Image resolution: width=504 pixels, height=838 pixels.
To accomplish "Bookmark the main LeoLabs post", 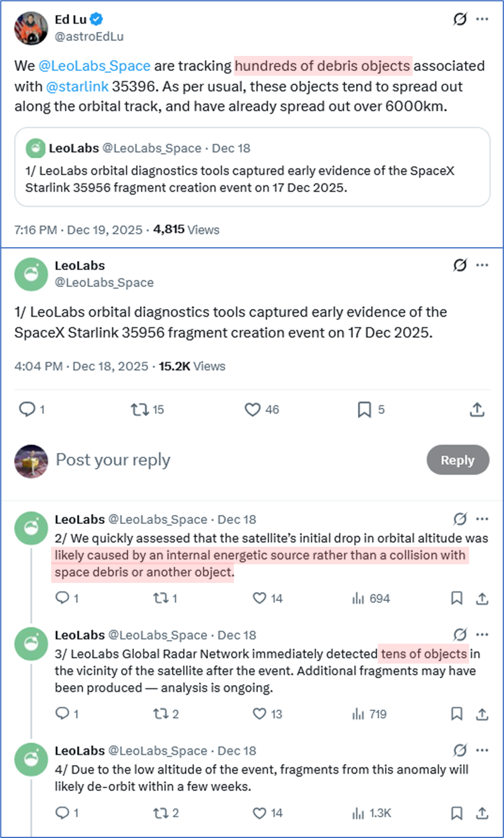I will click(x=364, y=410).
